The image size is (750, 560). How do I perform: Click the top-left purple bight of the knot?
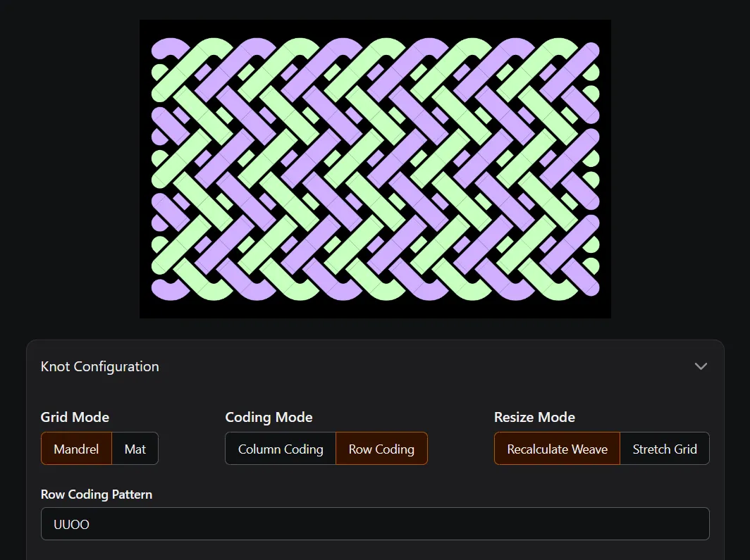[x=166, y=48]
